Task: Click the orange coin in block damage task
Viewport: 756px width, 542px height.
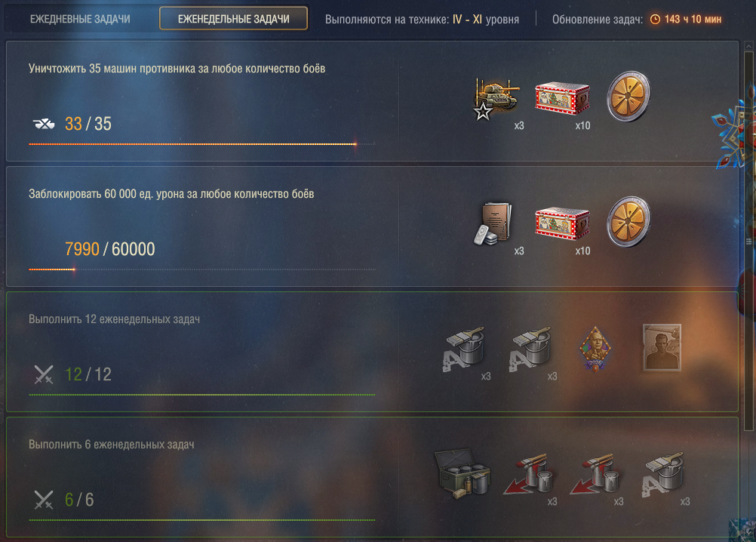Action: (628, 222)
